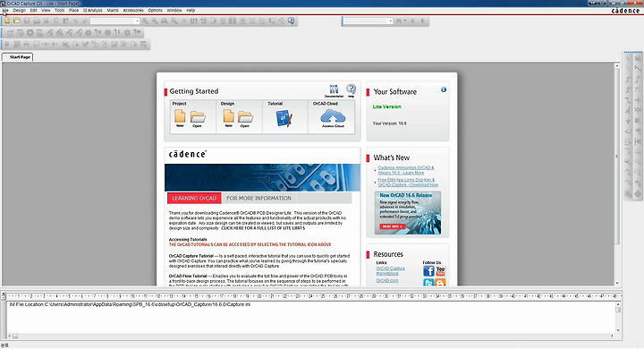This screenshot has width=644, height=349.
Task: Open the SI Analysis menu
Action: 93,10
